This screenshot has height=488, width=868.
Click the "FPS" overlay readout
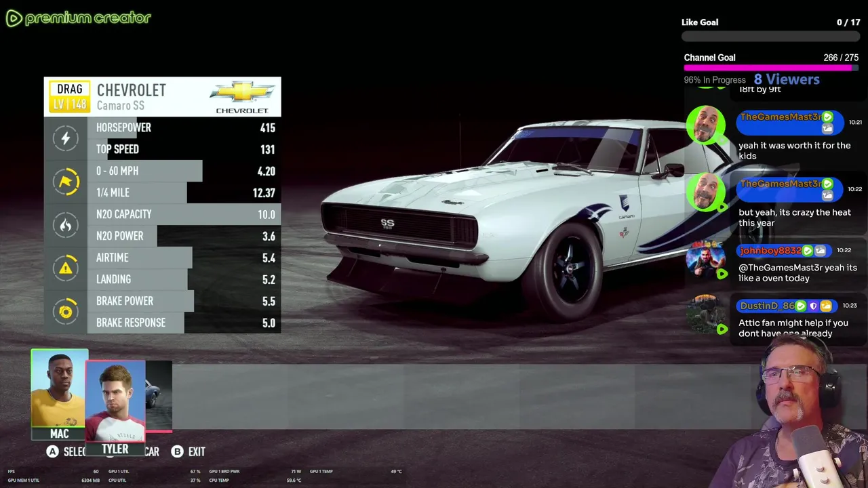pos(11,472)
